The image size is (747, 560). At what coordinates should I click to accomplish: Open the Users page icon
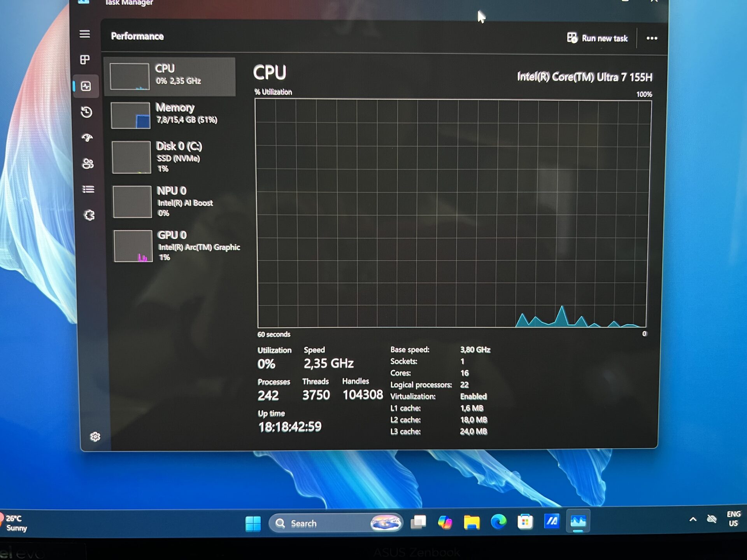click(x=88, y=163)
